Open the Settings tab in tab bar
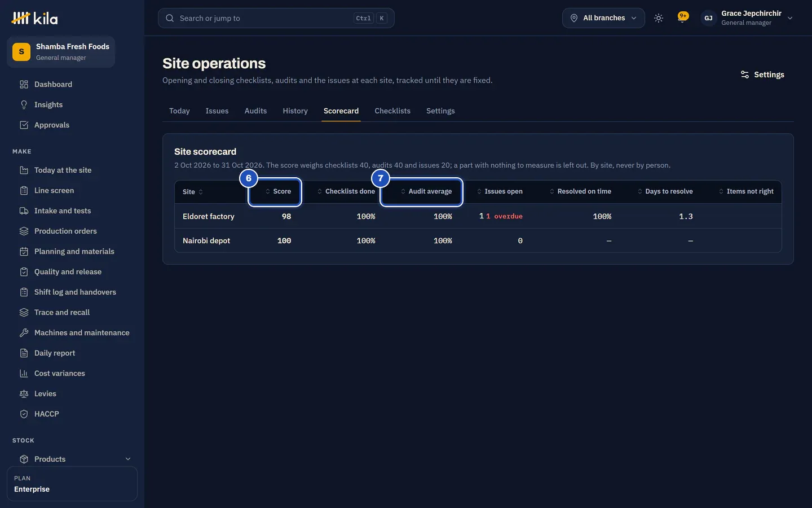The width and height of the screenshot is (812, 508). [440, 111]
